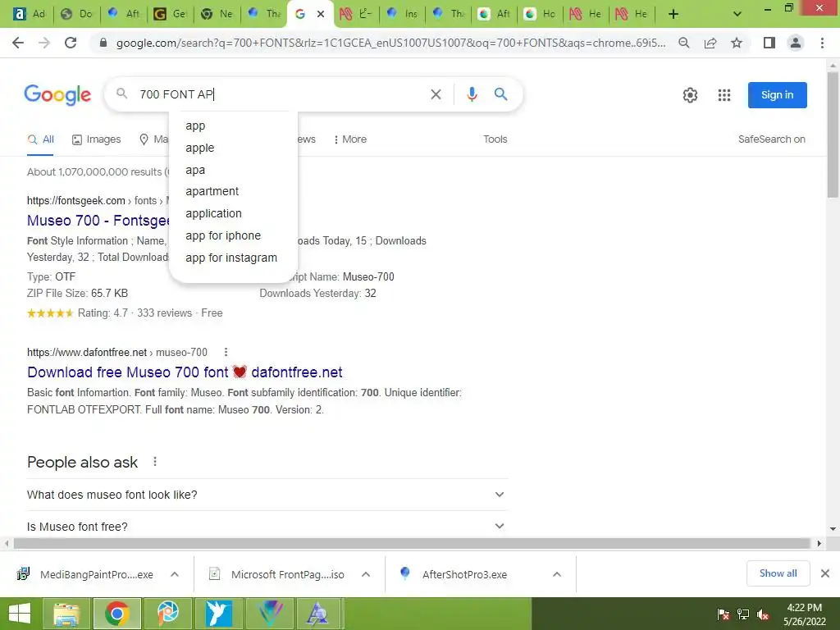Share this page icon
This screenshot has width=840, height=630.
click(x=710, y=43)
